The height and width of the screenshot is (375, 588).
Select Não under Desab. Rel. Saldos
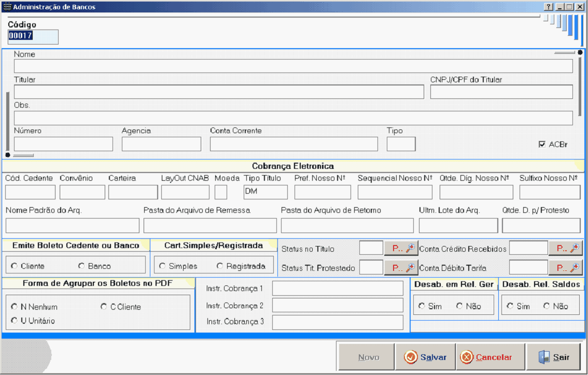547,306
